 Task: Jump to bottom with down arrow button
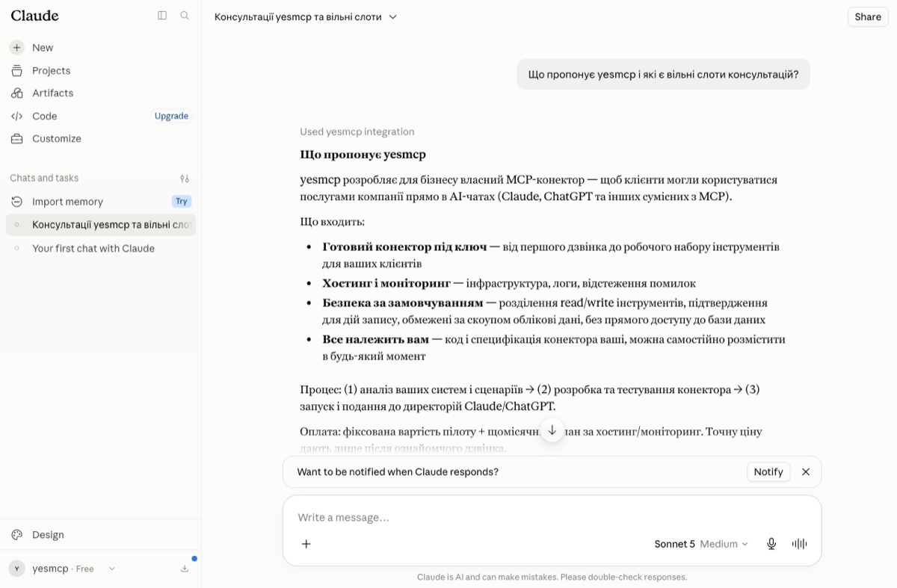pyautogui.click(x=552, y=430)
